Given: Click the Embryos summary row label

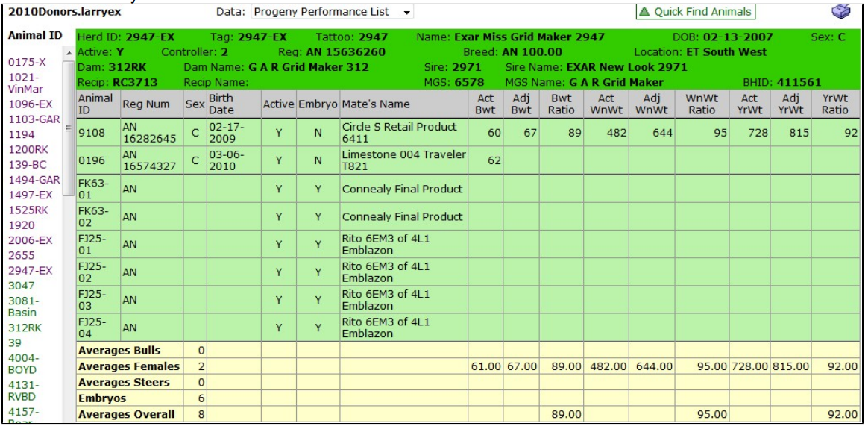Looking at the screenshot, I should point(102,398).
